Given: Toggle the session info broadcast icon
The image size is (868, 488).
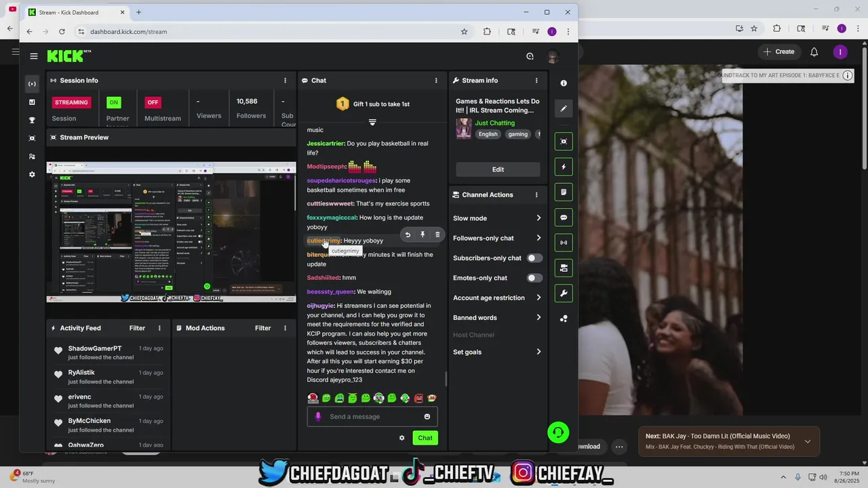Looking at the screenshot, I should [564, 243].
